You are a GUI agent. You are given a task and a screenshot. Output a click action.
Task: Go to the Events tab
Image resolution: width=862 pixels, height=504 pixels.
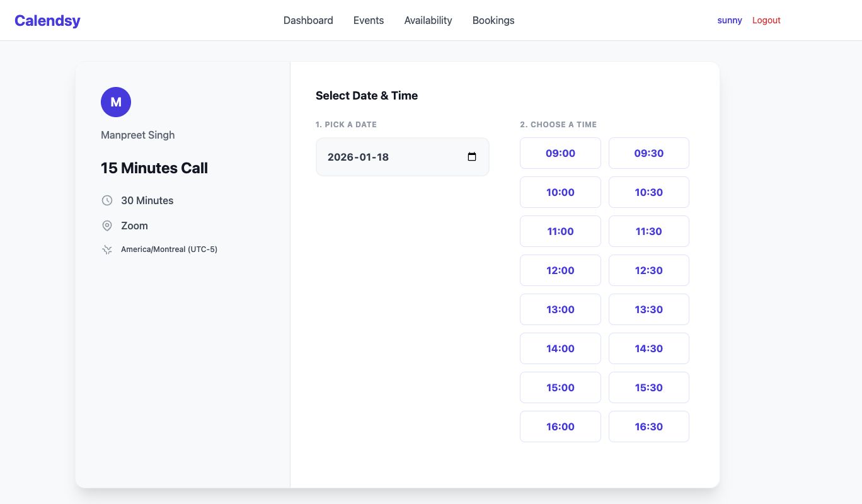click(369, 20)
